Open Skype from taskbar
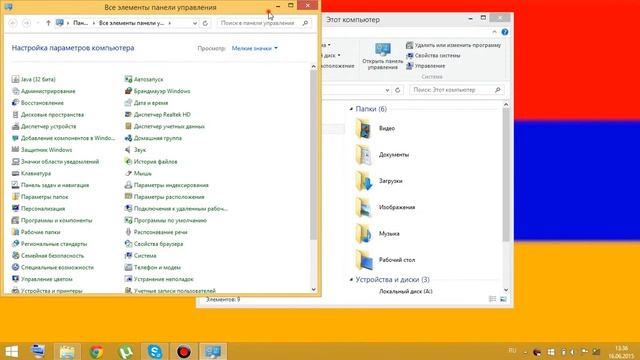640x360 pixels. click(x=155, y=351)
